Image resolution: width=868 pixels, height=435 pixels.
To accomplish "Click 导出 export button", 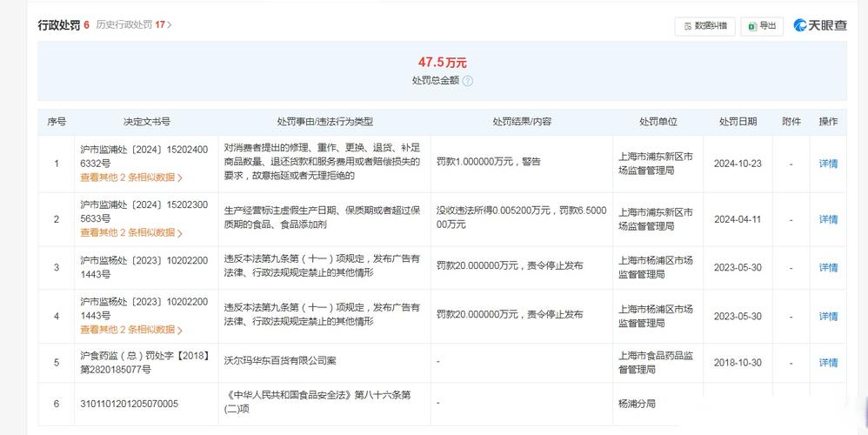I will point(762,26).
